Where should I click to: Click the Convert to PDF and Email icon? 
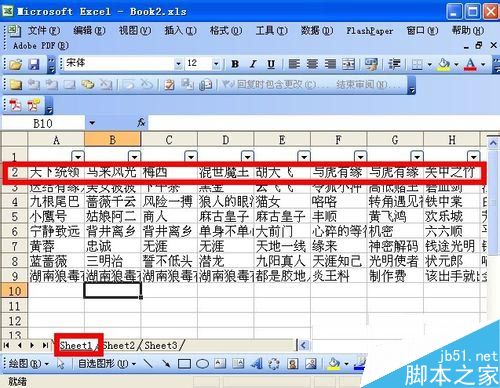[34, 105]
